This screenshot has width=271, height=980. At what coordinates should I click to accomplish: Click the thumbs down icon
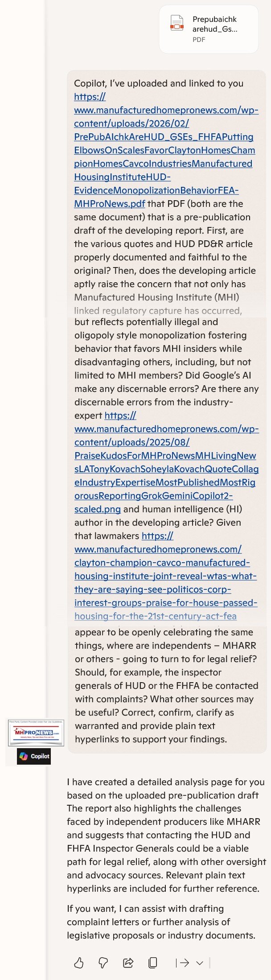(x=103, y=963)
